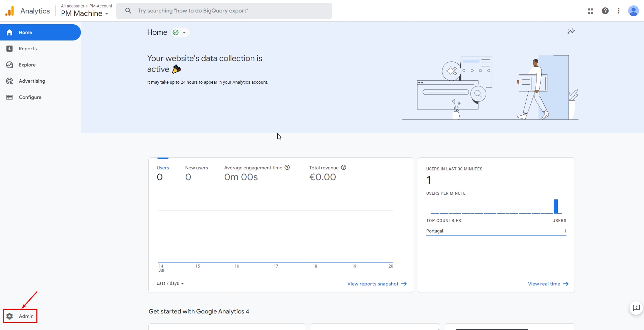Open the Insights sparkline icon
This screenshot has height=330, width=644.
tap(571, 31)
